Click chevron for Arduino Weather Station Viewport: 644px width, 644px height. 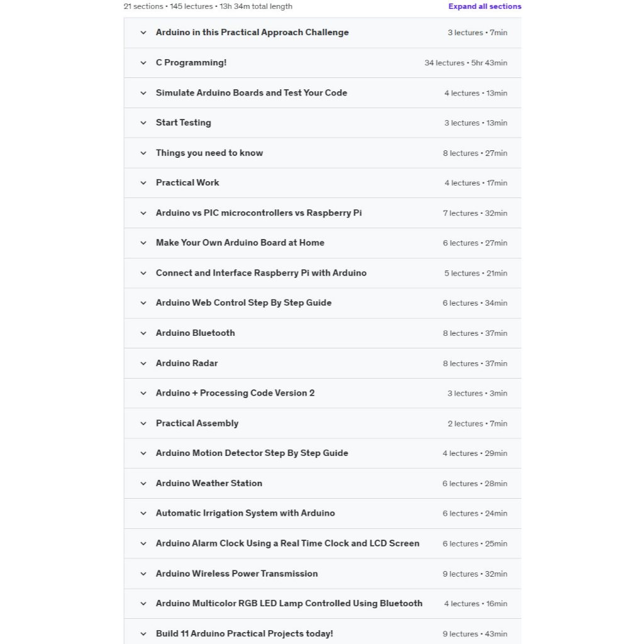click(143, 484)
